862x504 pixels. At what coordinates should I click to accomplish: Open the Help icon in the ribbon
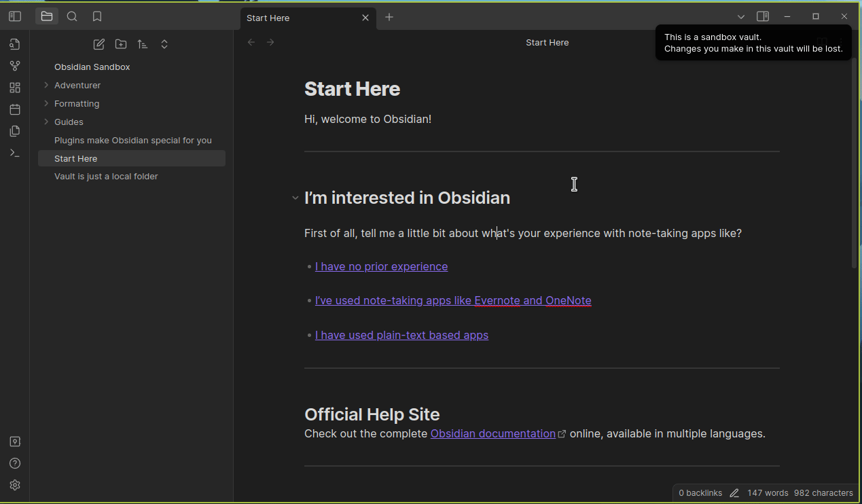pos(15,463)
